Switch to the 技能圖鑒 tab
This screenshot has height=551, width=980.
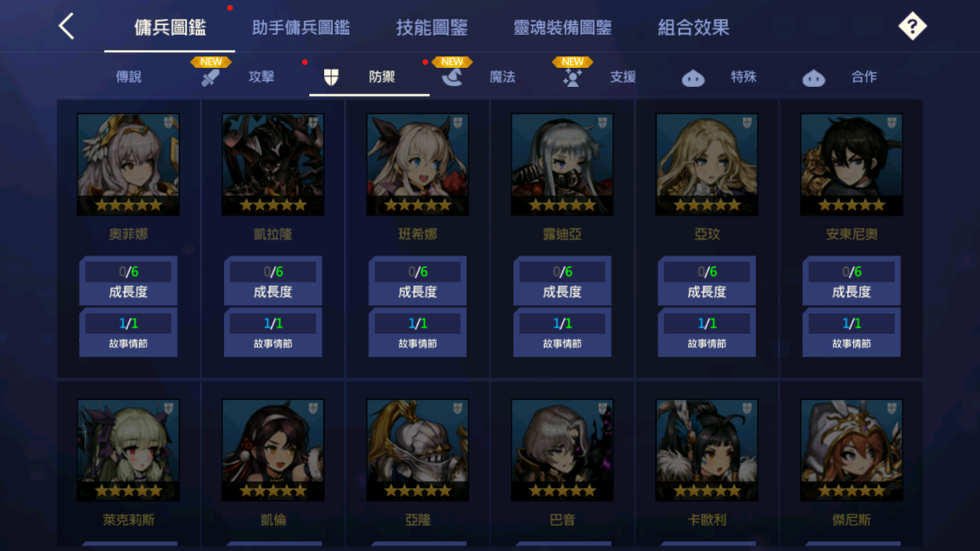point(432,28)
